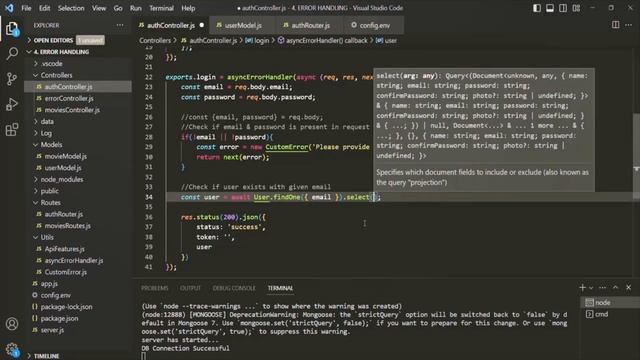Toggle the secondary side bar layout icon
This screenshot has height=360, width=640.
[x=563, y=8]
